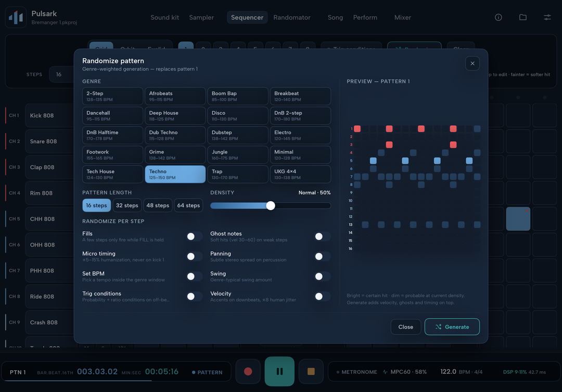The image size is (562, 392).
Task: Pick the Dancehall genre
Action: pos(112,115)
